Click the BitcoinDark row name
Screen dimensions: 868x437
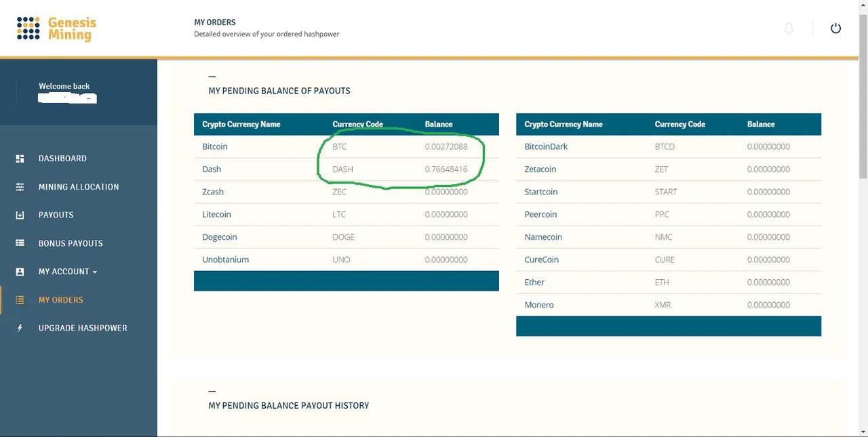click(546, 146)
